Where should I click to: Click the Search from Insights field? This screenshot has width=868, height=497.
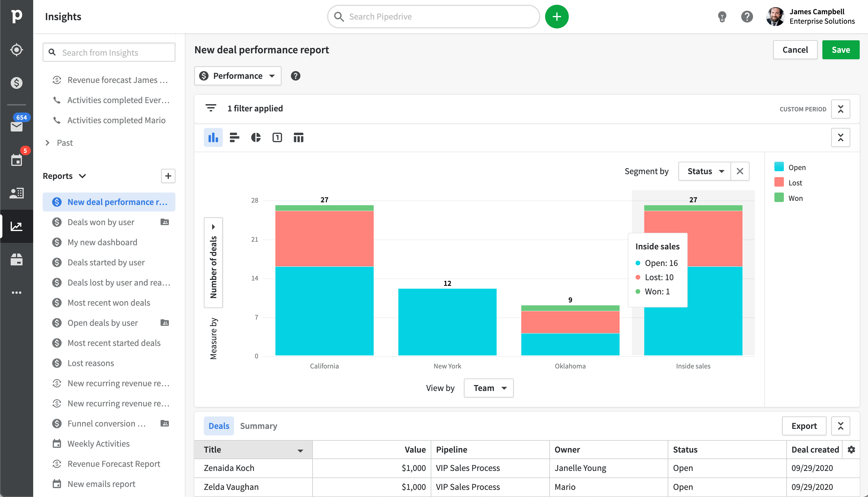coord(109,52)
